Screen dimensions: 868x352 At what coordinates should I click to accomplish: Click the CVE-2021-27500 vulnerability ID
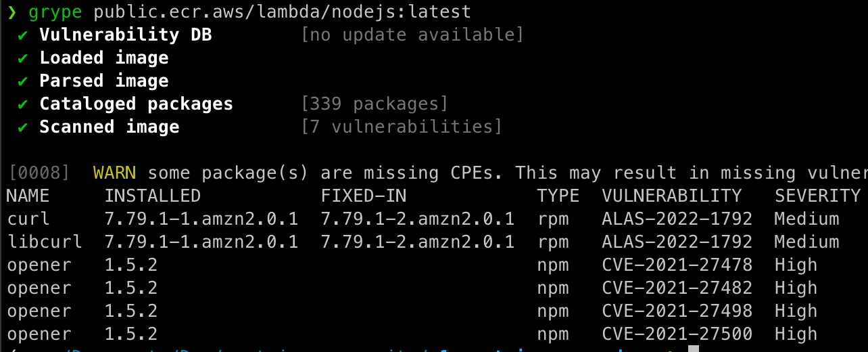[x=677, y=334]
